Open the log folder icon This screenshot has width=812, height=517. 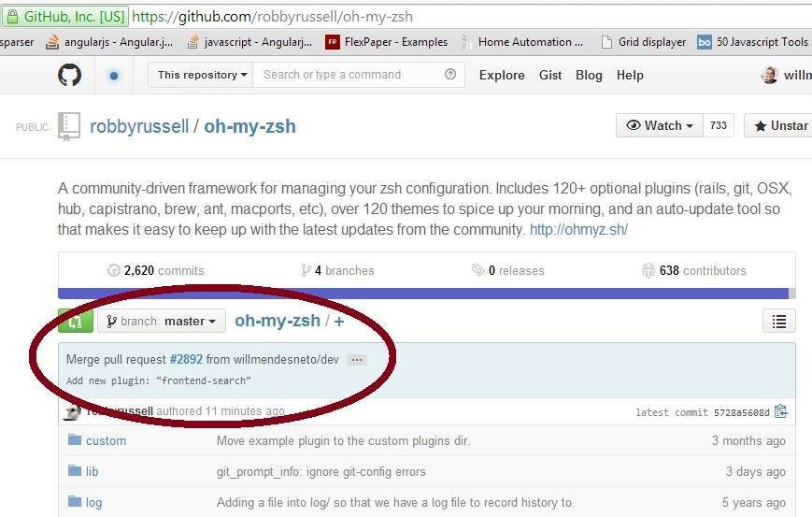(x=75, y=501)
